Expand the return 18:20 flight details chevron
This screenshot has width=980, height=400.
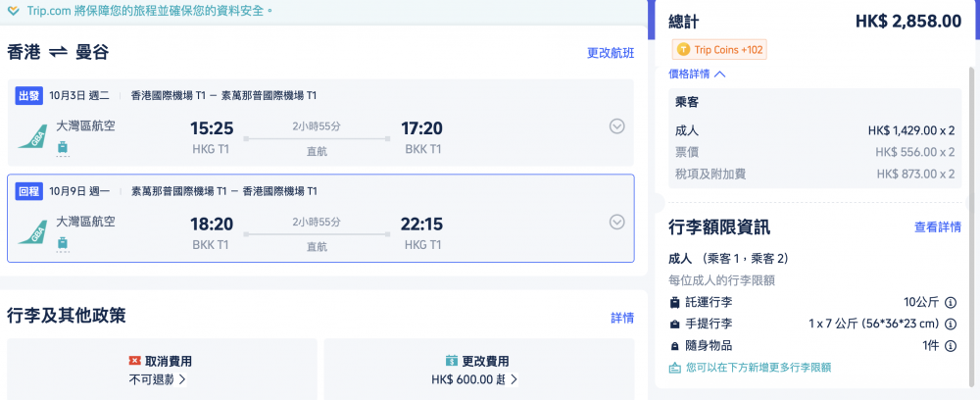click(x=616, y=222)
